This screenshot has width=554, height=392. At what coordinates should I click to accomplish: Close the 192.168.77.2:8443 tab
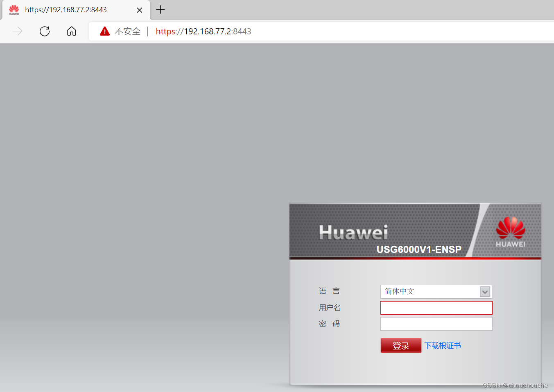click(x=140, y=10)
